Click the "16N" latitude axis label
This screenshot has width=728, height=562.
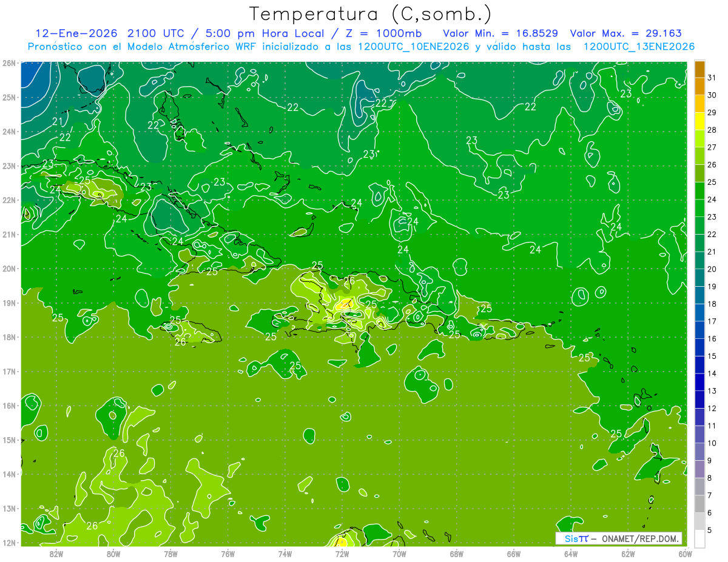pos(8,406)
